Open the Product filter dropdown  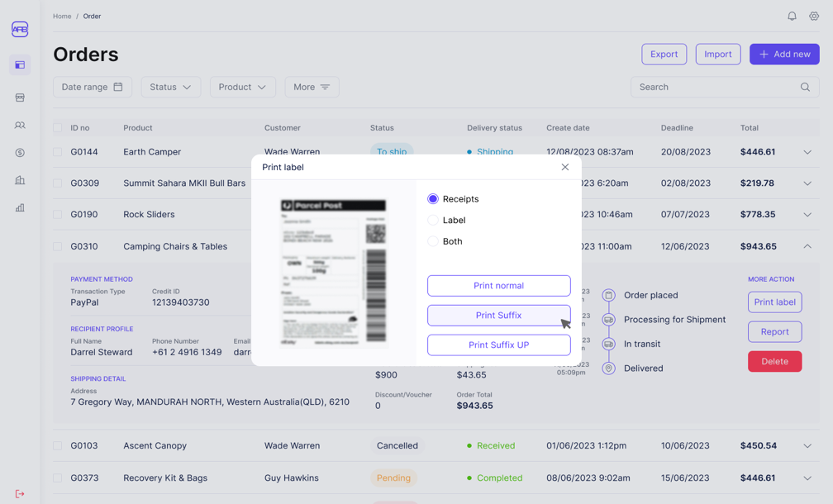tap(242, 87)
